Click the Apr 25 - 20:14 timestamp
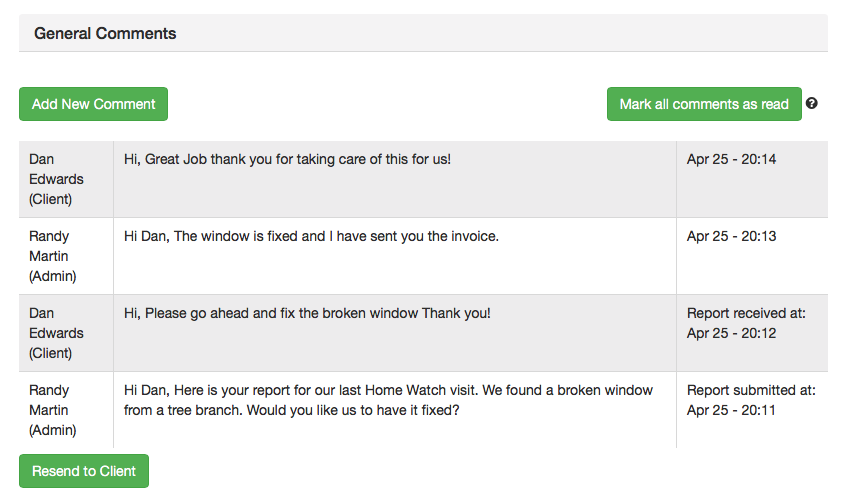This screenshot has height=504, width=847. (x=731, y=159)
